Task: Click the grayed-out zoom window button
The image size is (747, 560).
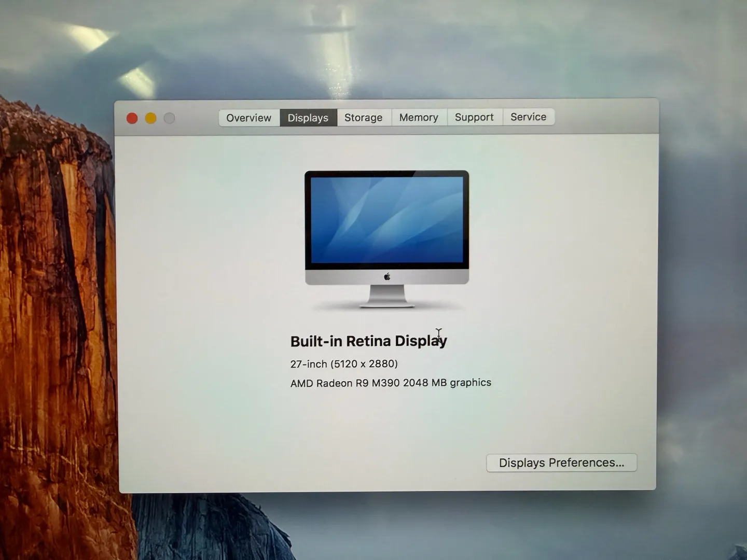Action: 170,118
